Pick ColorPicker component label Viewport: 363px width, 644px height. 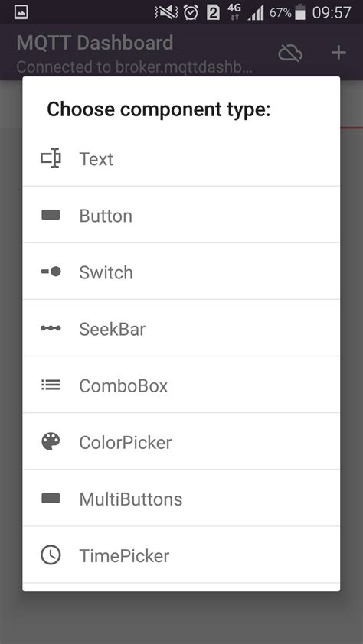tap(126, 442)
